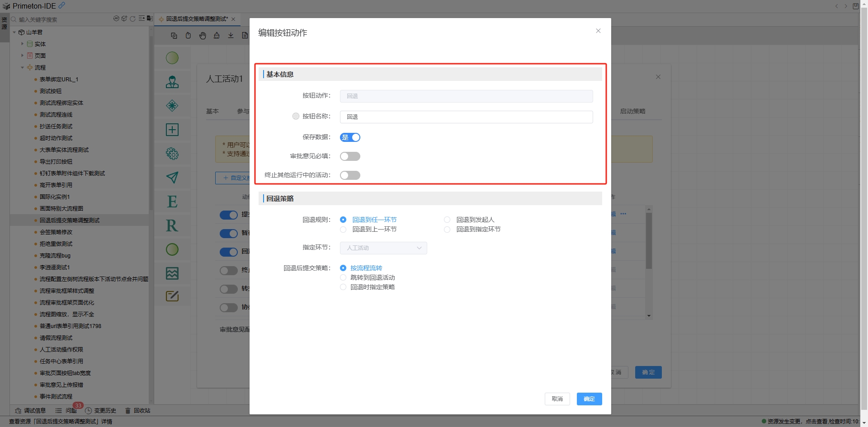This screenshot has height=427, width=868.
Task: Collapse the 流程 tree node
Action: point(22,67)
